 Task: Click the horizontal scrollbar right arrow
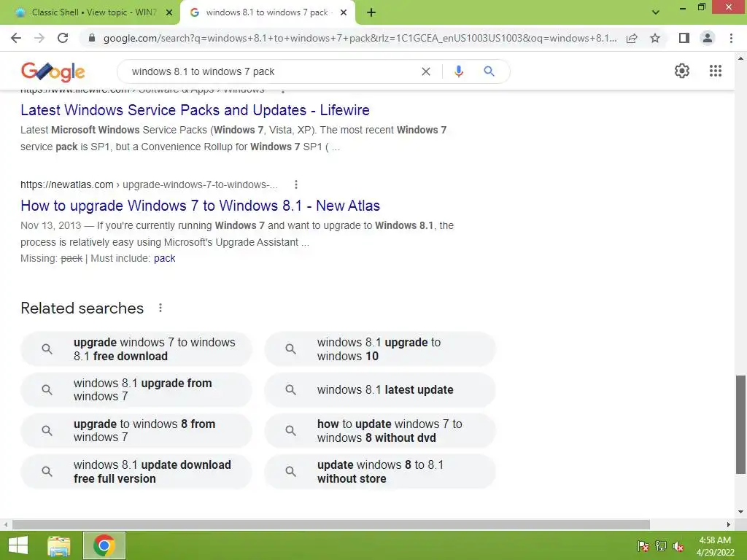[x=729, y=524]
